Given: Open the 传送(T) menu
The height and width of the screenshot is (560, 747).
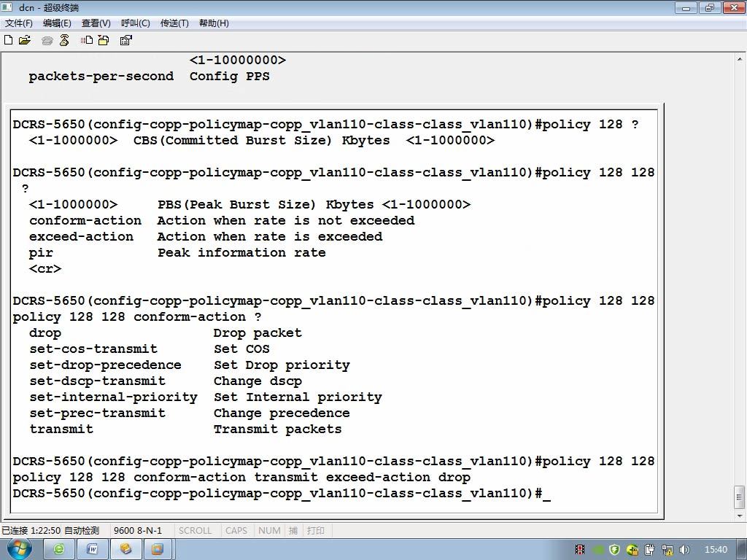Looking at the screenshot, I should click(174, 23).
